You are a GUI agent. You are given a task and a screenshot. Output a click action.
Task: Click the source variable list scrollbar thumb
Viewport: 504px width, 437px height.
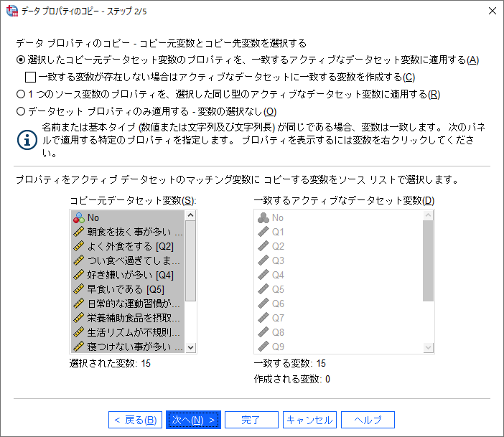[190, 261]
